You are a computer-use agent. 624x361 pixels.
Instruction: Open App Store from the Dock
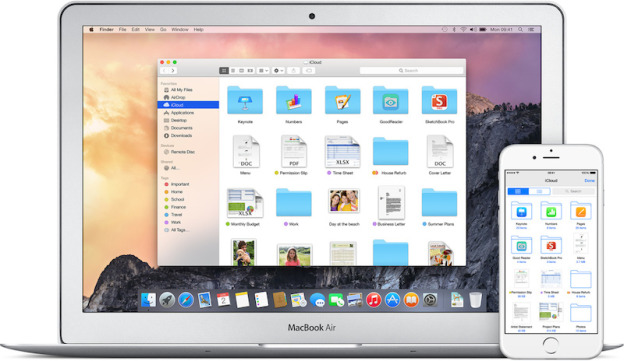point(392,300)
